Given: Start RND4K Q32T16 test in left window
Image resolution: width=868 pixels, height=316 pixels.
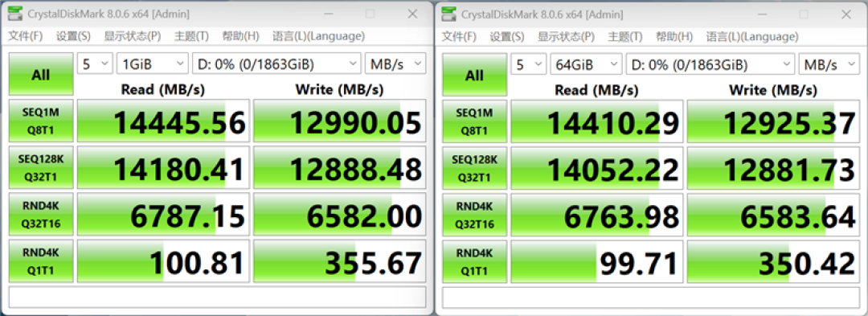Looking at the screenshot, I should tap(41, 214).
